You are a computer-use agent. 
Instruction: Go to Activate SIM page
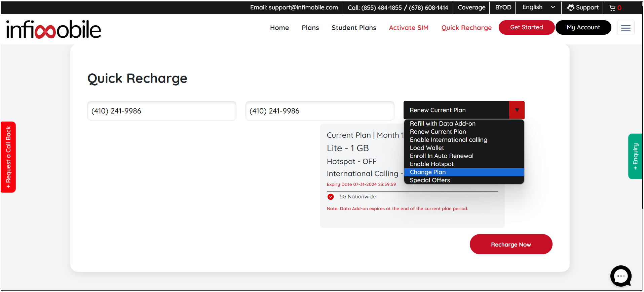point(409,28)
